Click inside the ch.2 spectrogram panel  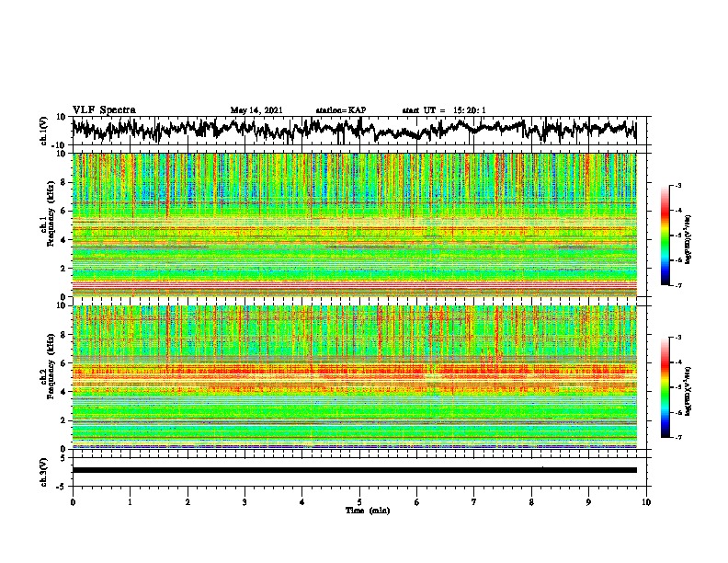[x=354, y=377]
